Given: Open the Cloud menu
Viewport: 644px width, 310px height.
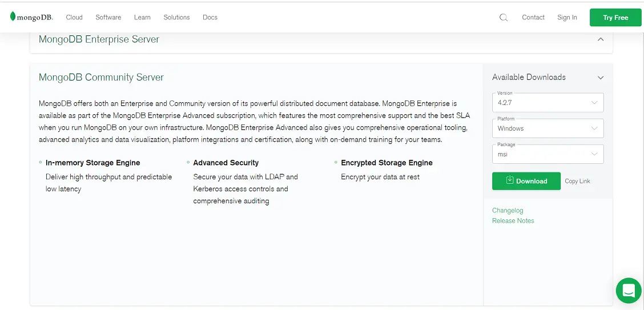Looking at the screenshot, I should (x=74, y=17).
